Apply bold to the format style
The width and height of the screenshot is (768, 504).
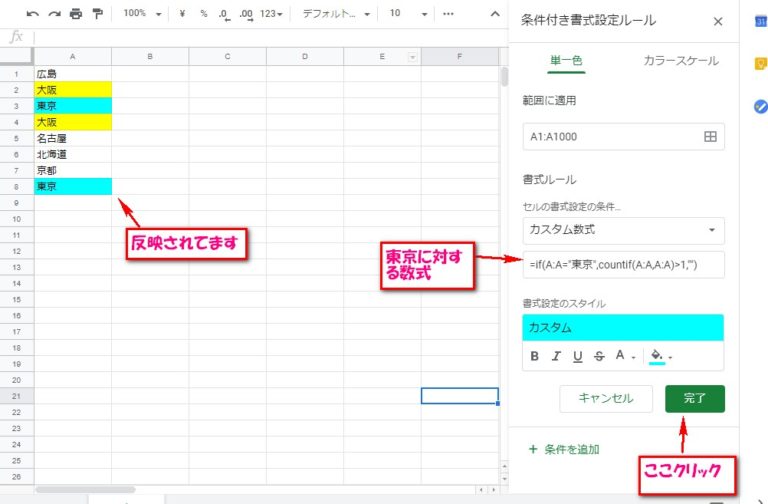[x=534, y=356]
